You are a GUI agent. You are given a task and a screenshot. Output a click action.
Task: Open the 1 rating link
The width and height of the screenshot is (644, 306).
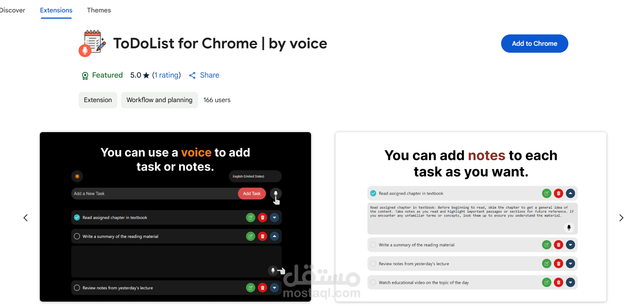[x=167, y=75]
